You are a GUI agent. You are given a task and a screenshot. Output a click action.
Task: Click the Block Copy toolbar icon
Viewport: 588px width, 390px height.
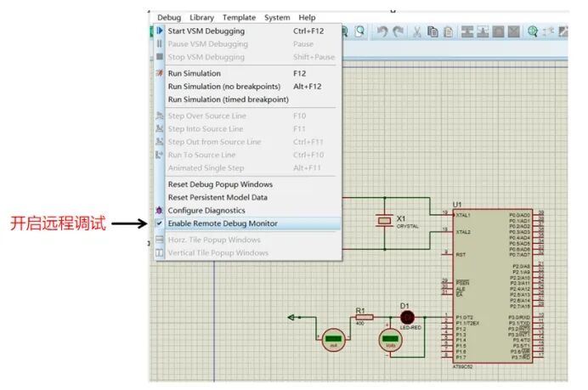[467, 32]
